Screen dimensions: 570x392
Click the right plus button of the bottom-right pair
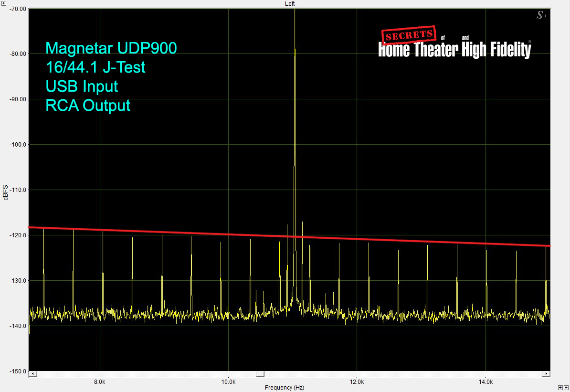point(566,388)
